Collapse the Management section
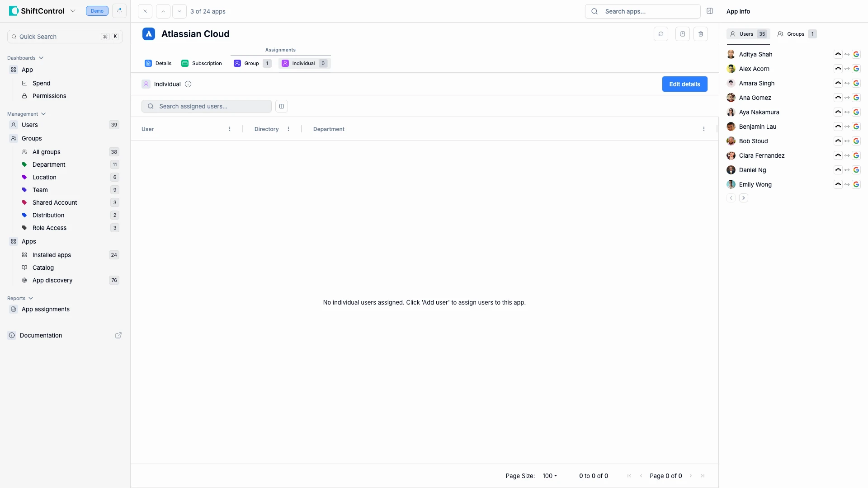The height and width of the screenshot is (488, 868). pyautogui.click(x=43, y=114)
